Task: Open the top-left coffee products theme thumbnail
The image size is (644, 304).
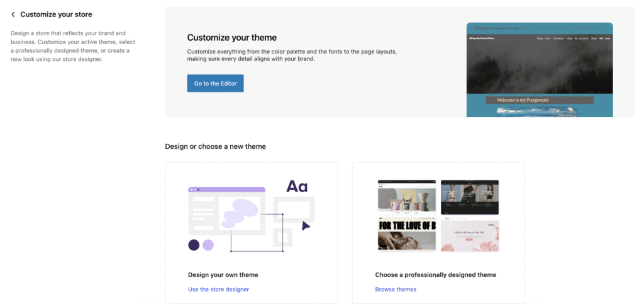Action: 406,197
